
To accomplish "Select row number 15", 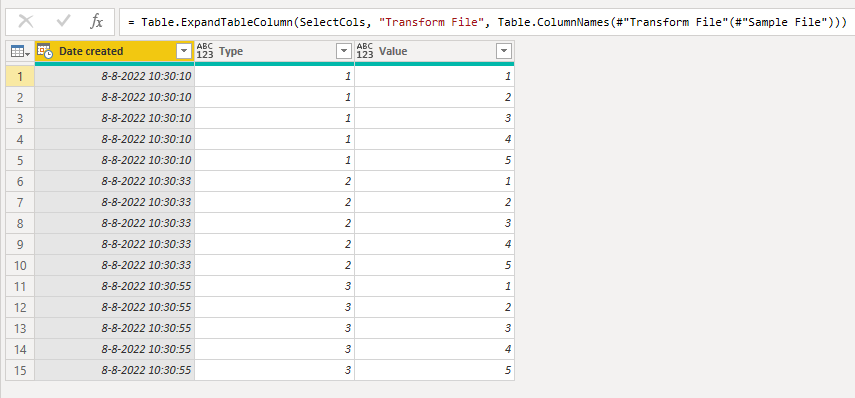I will pyautogui.click(x=20, y=370).
